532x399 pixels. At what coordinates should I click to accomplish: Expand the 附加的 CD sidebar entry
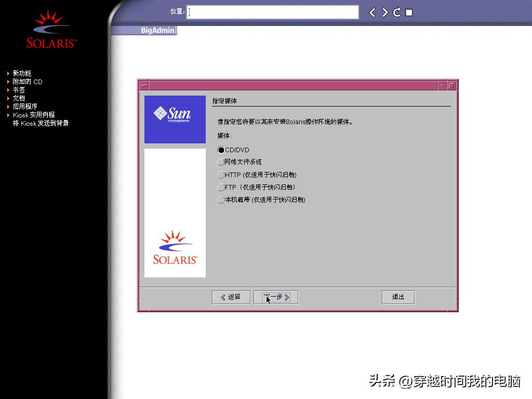coord(28,82)
